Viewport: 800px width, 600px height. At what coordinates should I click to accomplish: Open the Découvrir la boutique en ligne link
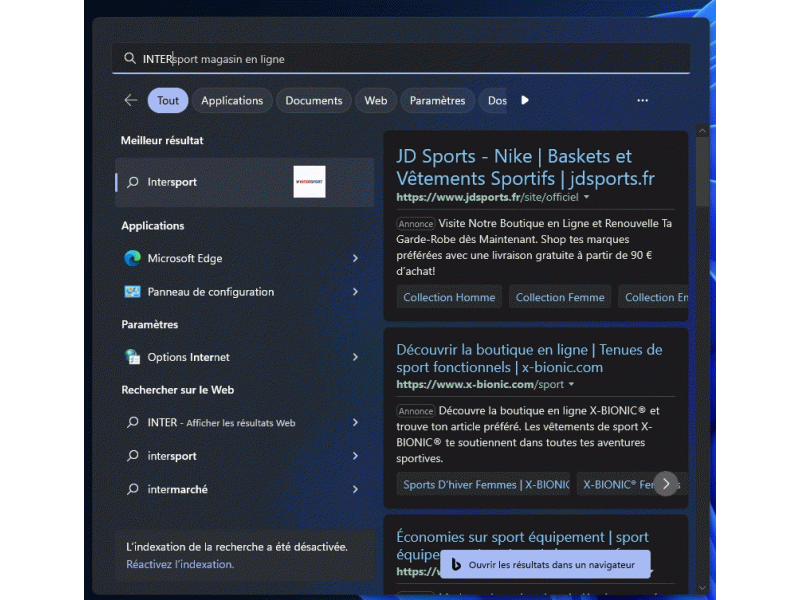[529, 358]
